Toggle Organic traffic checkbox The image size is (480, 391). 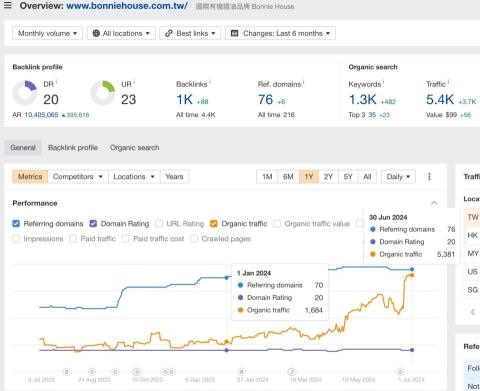tap(214, 224)
